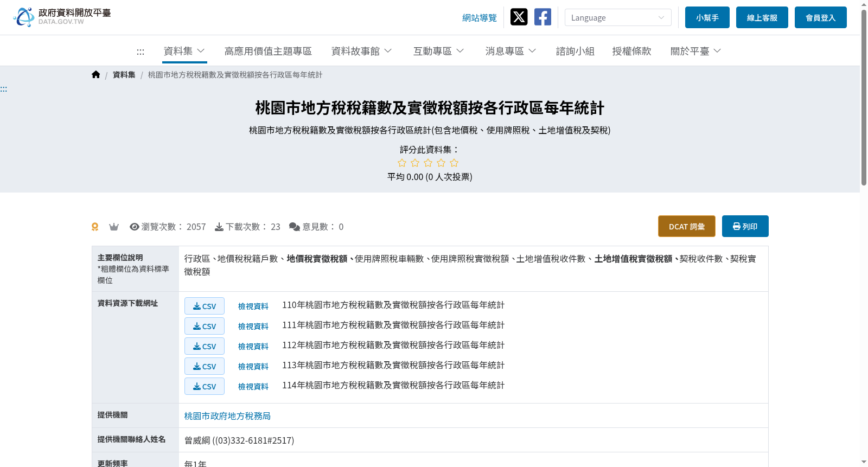Image resolution: width=868 pixels, height=467 pixels.
Task: Rate dataset with the third star
Action: 428,163
